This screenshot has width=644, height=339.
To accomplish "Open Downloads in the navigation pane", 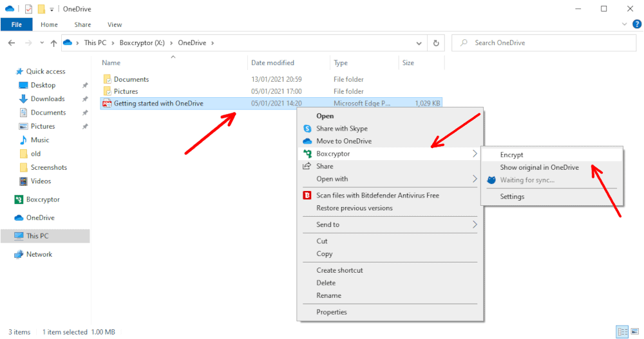I will (48, 99).
